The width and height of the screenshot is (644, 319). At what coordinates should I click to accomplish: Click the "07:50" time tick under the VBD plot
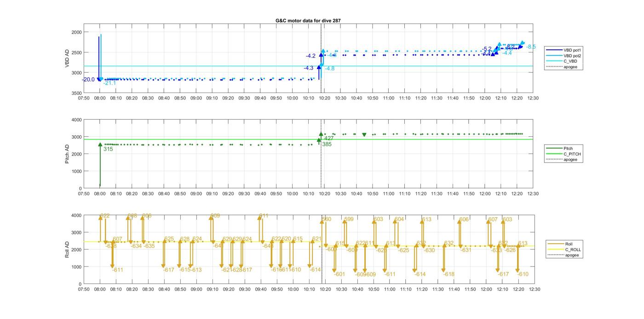point(84,98)
